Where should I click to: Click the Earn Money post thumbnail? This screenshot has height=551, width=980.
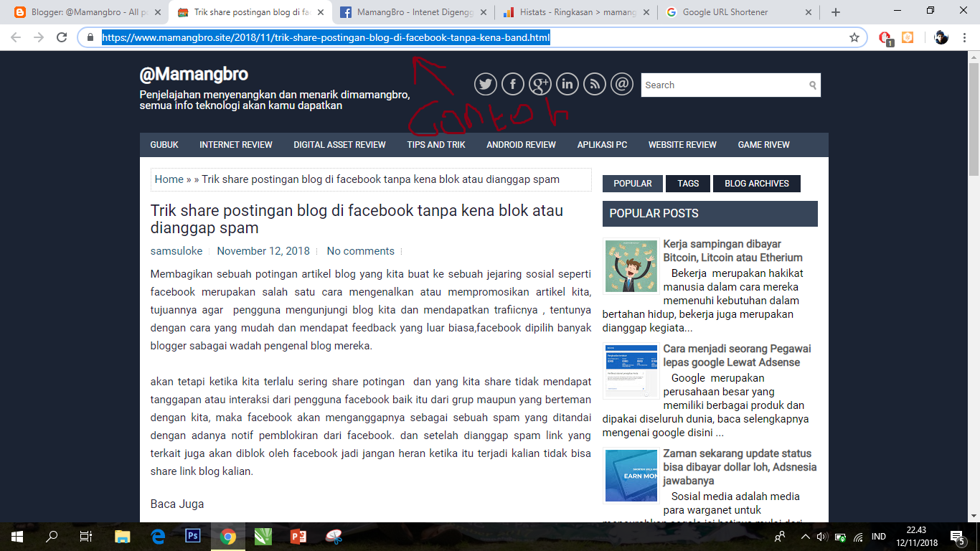click(x=631, y=476)
